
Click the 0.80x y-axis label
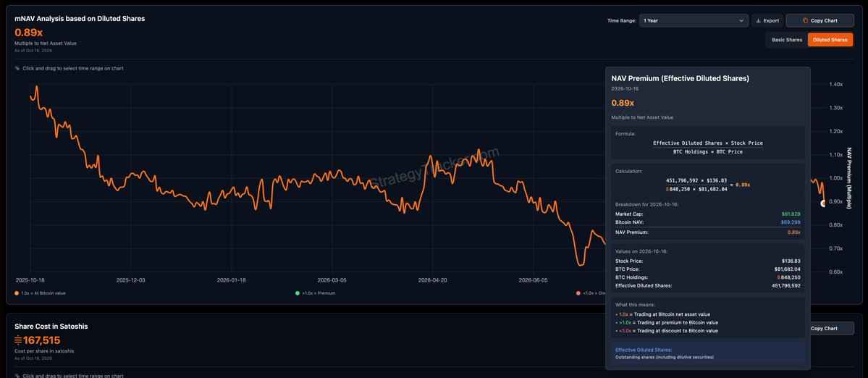pos(836,225)
